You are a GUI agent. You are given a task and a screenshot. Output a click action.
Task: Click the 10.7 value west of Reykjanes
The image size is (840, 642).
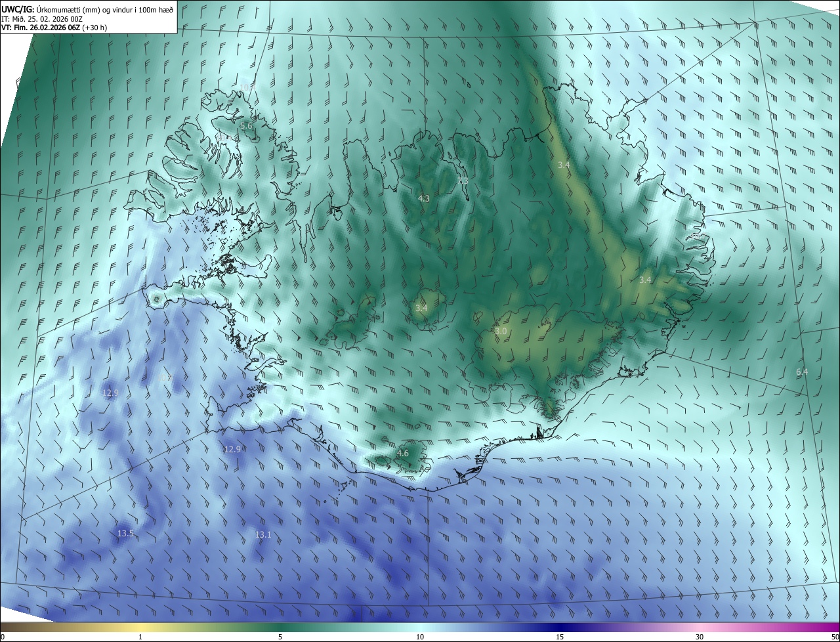[x=165, y=378]
